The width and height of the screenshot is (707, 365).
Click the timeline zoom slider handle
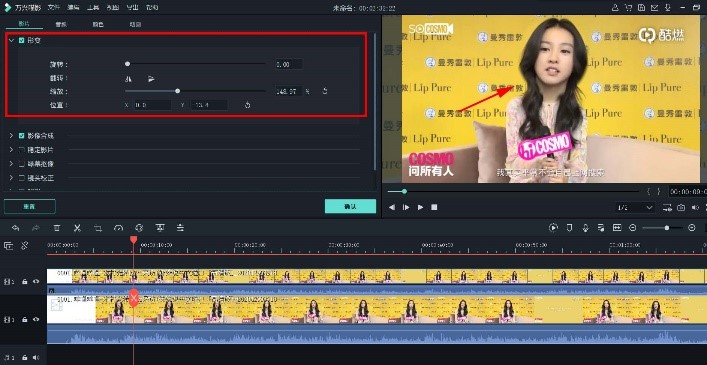coord(667,228)
